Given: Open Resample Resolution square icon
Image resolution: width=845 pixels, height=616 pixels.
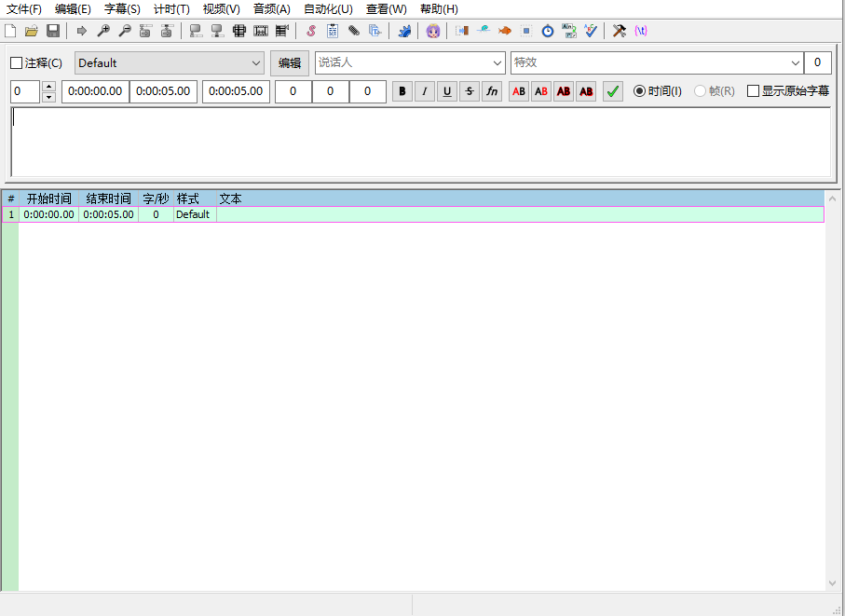Looking at the screenshot, I should coord(526,31).
